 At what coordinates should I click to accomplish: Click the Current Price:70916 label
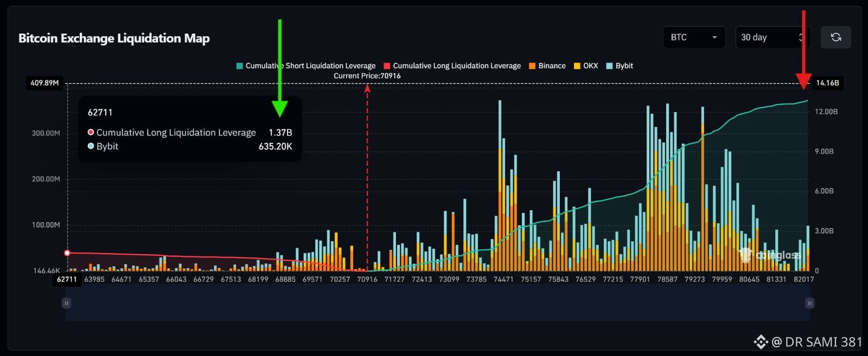point(367,76)
